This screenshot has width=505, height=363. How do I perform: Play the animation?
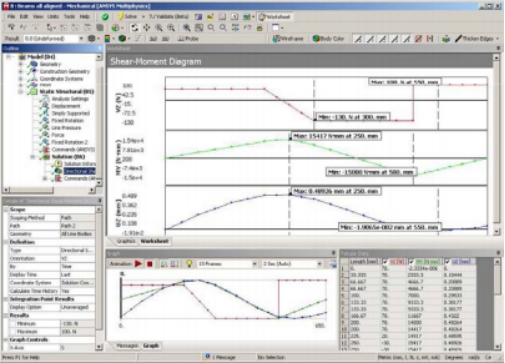click(138, 264)
